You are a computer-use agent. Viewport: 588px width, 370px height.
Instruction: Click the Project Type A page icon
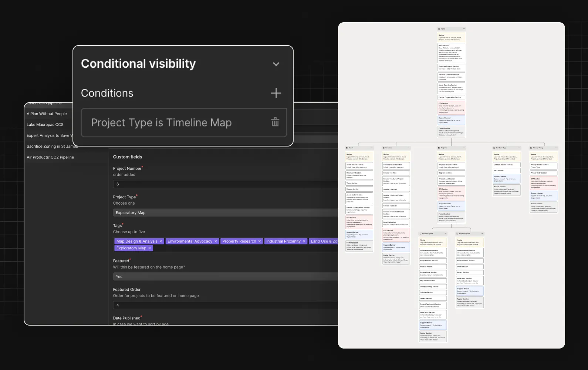pyautogui.click(x=421, y=234)
